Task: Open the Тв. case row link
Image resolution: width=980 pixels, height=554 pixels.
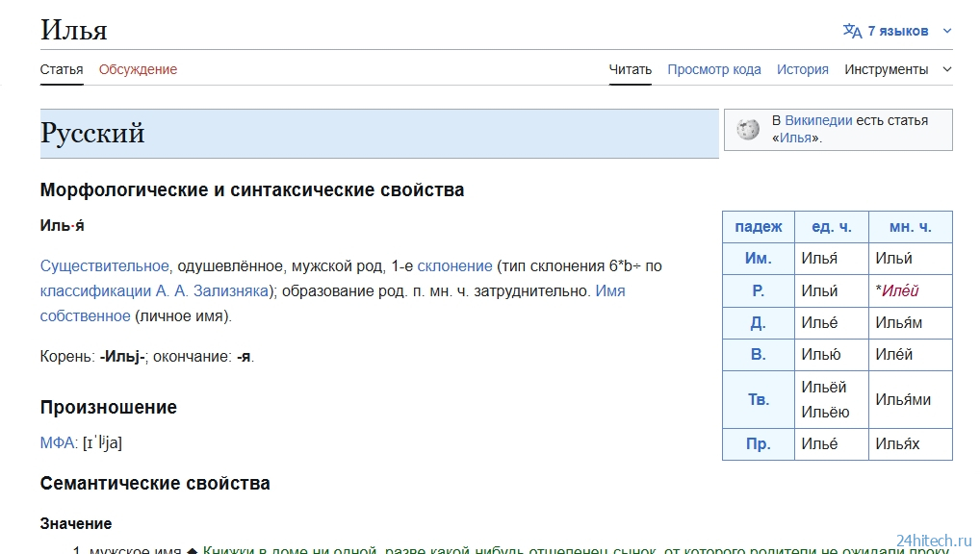Action: [x=759, y=399]
